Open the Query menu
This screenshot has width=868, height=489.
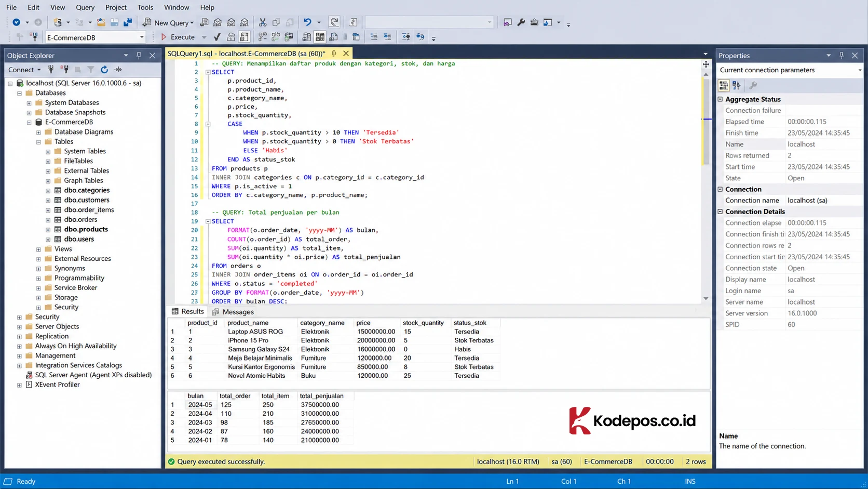(x=85, y=7)
